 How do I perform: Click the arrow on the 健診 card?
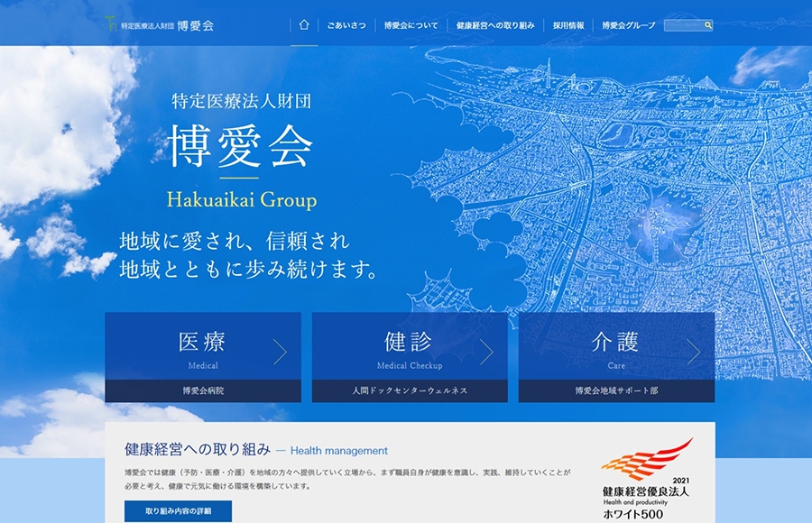(x=487, y=352)
